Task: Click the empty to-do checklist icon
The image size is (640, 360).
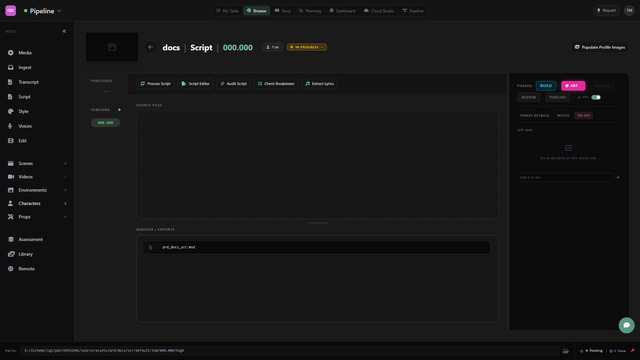Action: (x=568, y=148)
